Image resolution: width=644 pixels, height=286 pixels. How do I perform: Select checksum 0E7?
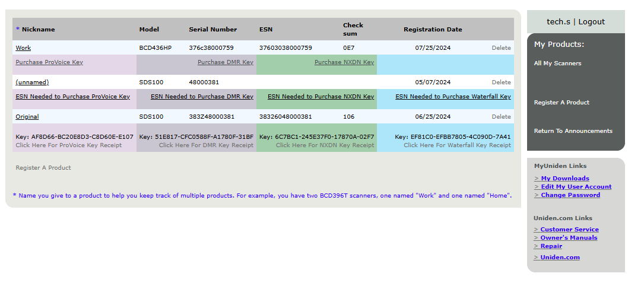pos(348,47)
